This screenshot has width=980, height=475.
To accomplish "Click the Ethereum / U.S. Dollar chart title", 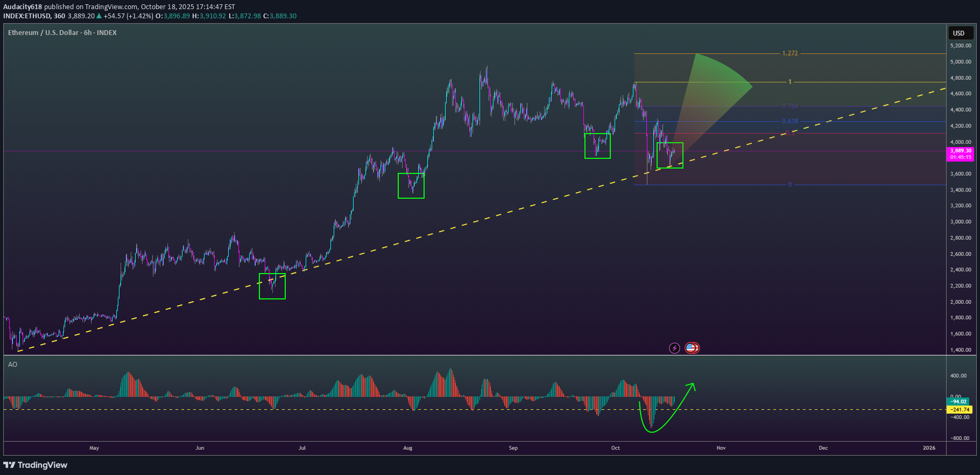I will (62, 33).
